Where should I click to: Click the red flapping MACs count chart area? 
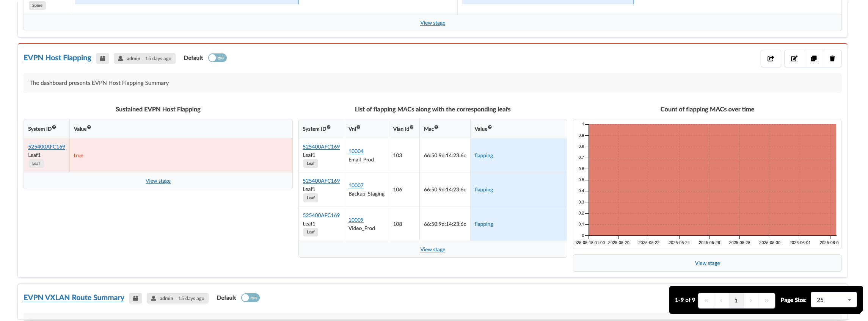coord(712,180)
